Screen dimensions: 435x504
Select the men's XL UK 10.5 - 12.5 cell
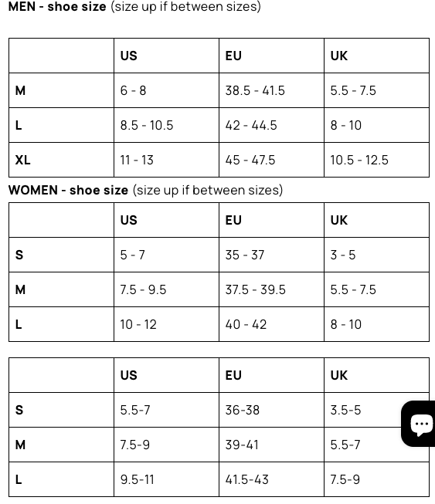pos(377,160)
